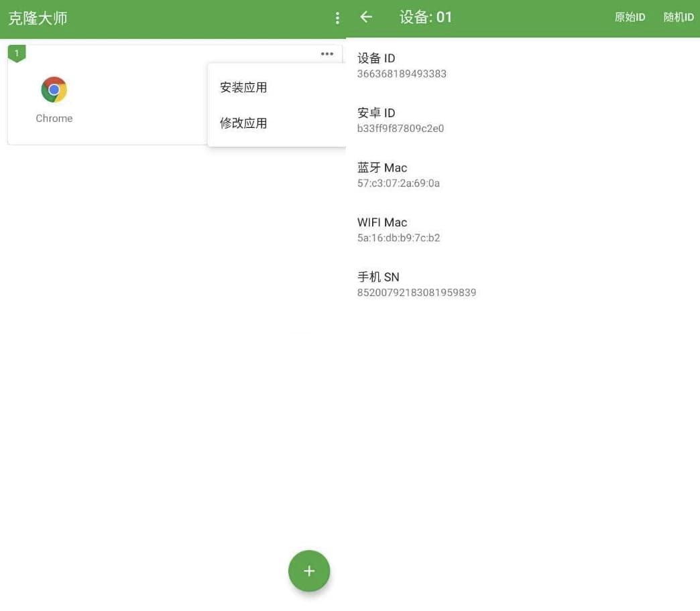The image size is (700, 611).
Task: Choose 安装应用 from the menu
Action: [243, 87]
